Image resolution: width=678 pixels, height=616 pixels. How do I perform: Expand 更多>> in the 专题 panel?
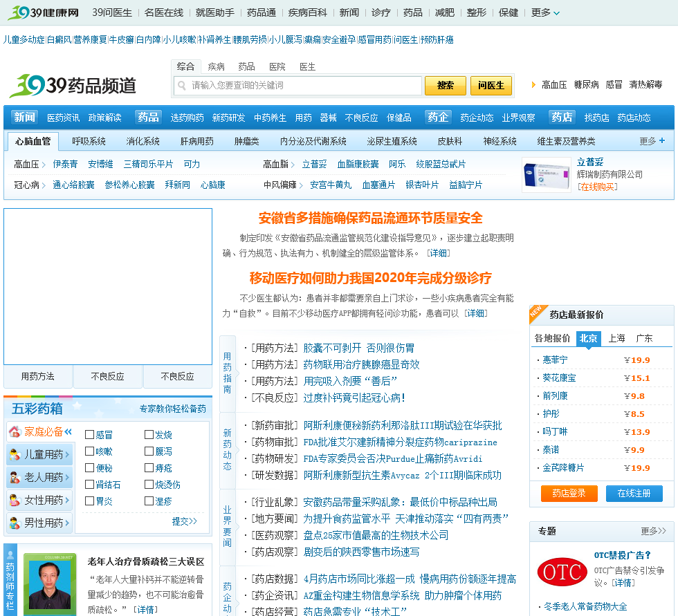click(653, 531)
